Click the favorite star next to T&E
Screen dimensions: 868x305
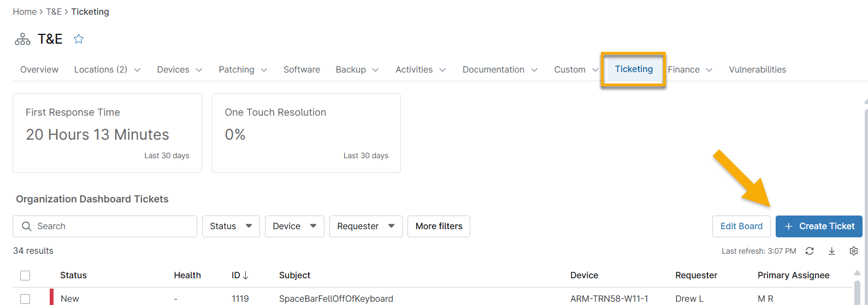79,39
